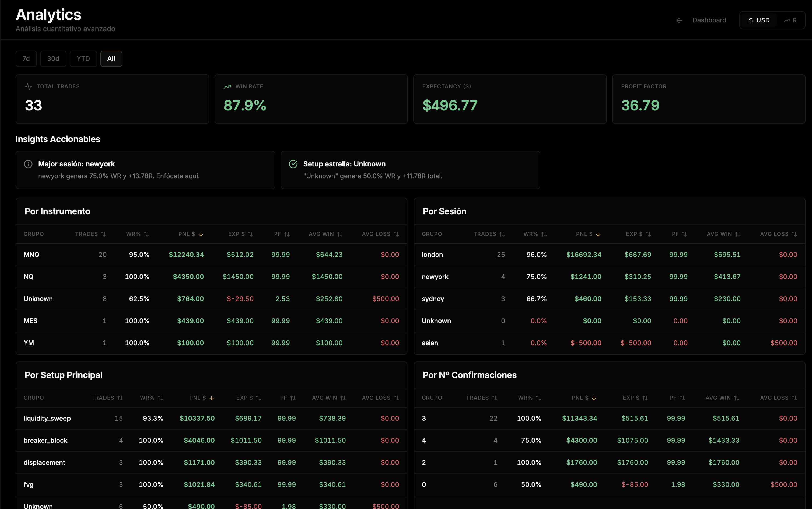This screenshot has width=812, height=509.
Task: Click the Win Rate trend icon
Action: [x=227, y=86]
